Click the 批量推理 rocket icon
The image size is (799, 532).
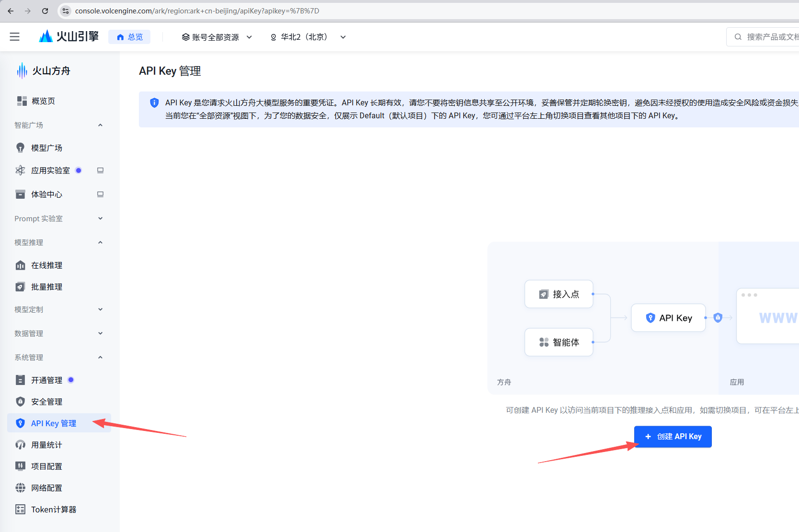[20, 287]
